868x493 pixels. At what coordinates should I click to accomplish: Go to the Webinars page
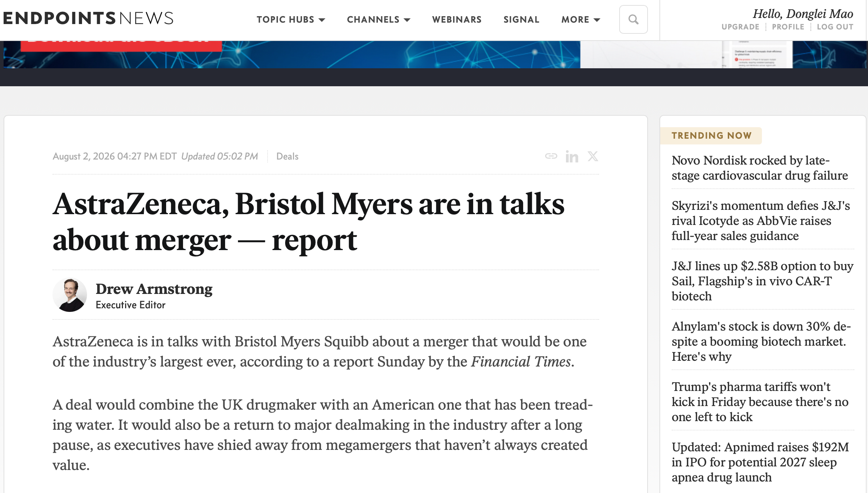(457, 19)
